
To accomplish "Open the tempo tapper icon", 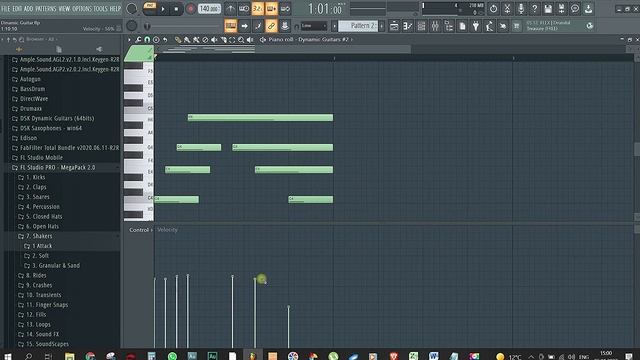I will [489, 26].
